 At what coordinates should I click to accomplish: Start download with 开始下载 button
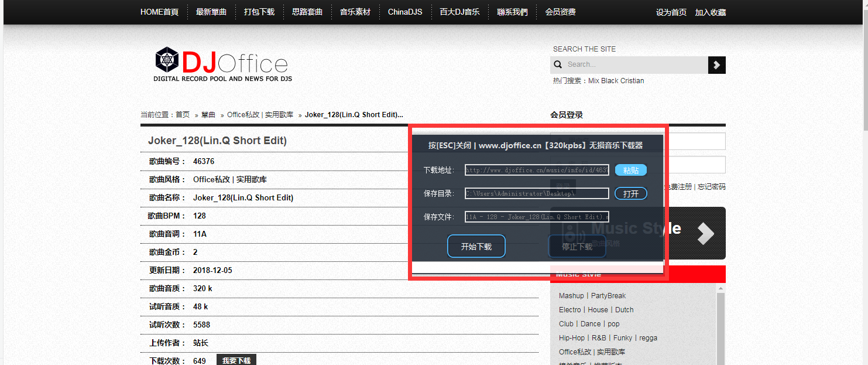tap(476, 247)
